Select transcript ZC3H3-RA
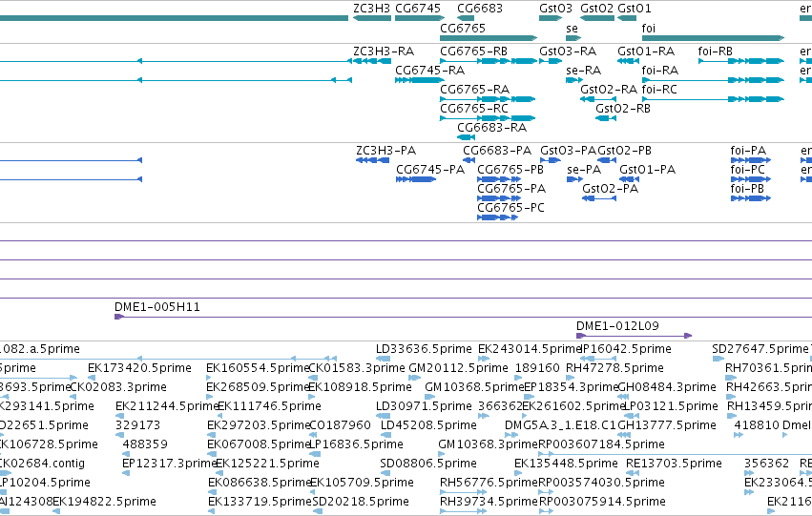812x516 pixels. coord(372,61)
